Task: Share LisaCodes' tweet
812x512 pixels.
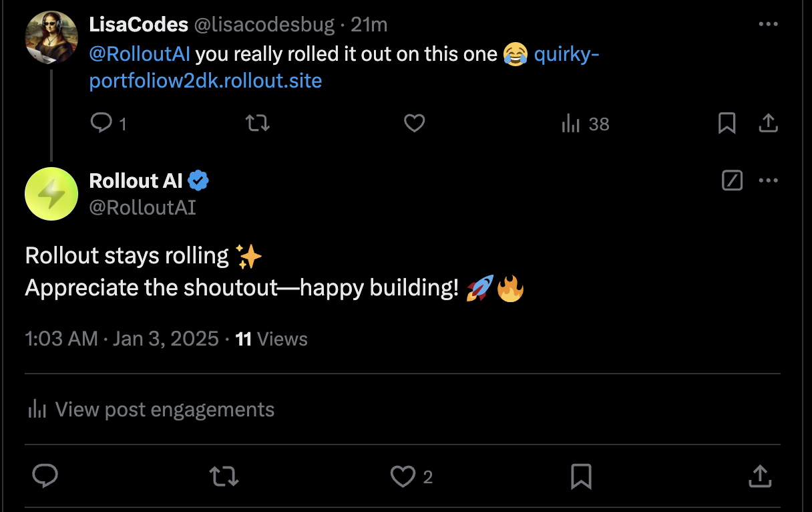Action: 768,123
